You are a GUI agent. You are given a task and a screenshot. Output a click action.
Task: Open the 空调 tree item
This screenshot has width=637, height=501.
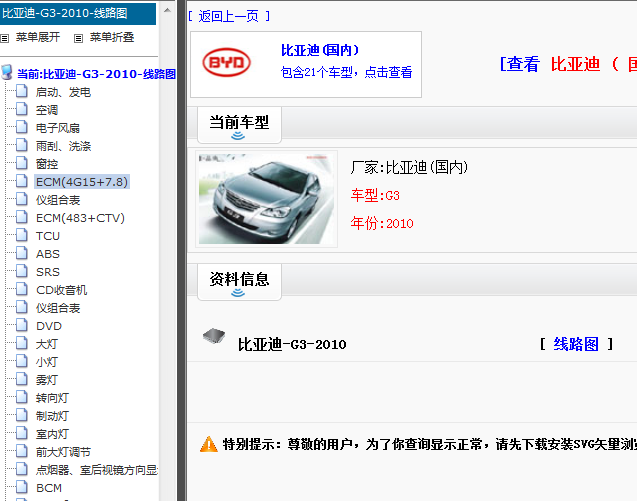click(47, 110)
